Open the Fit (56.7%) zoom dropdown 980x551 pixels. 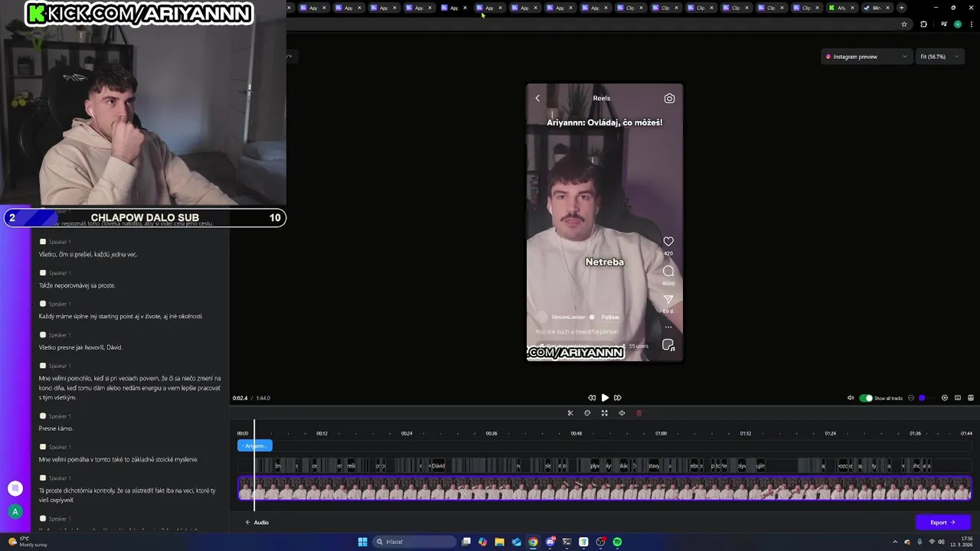[939, 57]
